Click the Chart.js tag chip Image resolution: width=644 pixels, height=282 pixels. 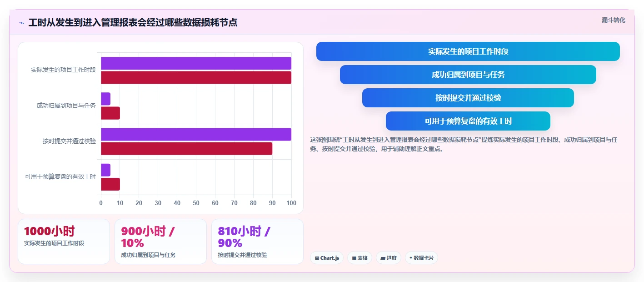point(327,258)
